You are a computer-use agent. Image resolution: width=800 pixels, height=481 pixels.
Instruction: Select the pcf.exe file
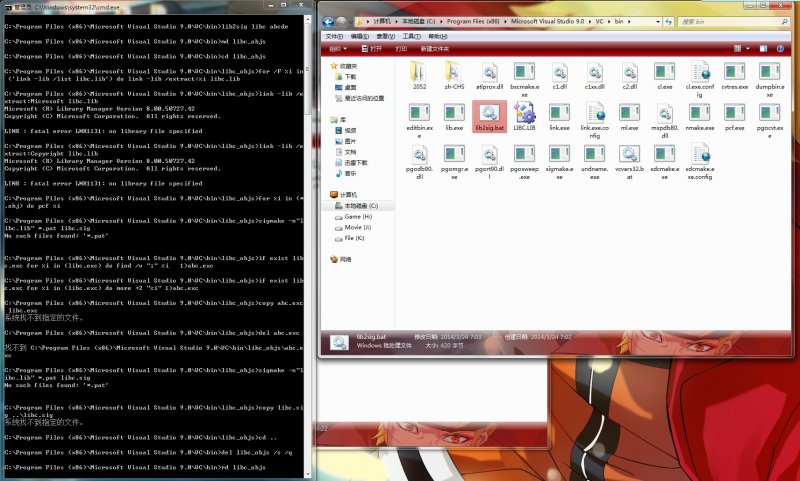coord(735,117)
